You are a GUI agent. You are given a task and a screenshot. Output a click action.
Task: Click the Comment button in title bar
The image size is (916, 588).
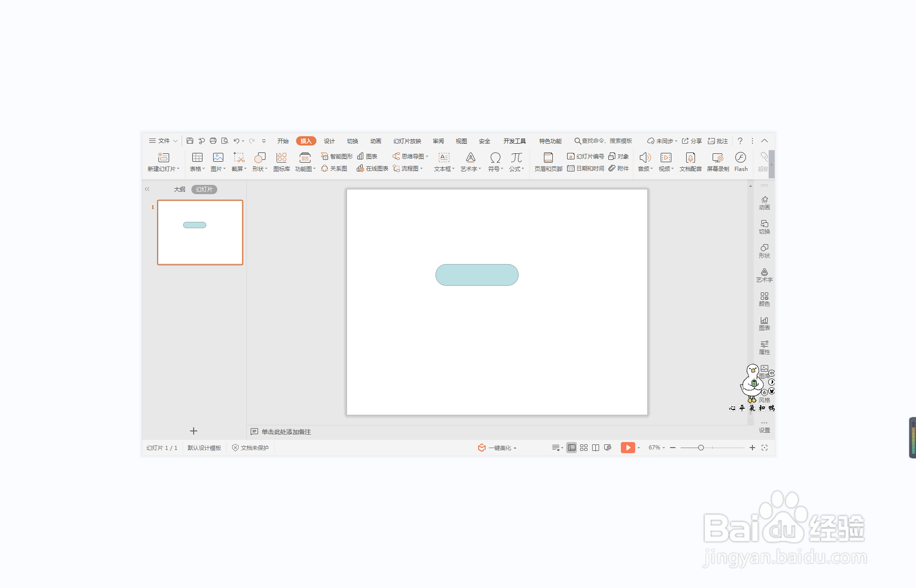(718, 141)
